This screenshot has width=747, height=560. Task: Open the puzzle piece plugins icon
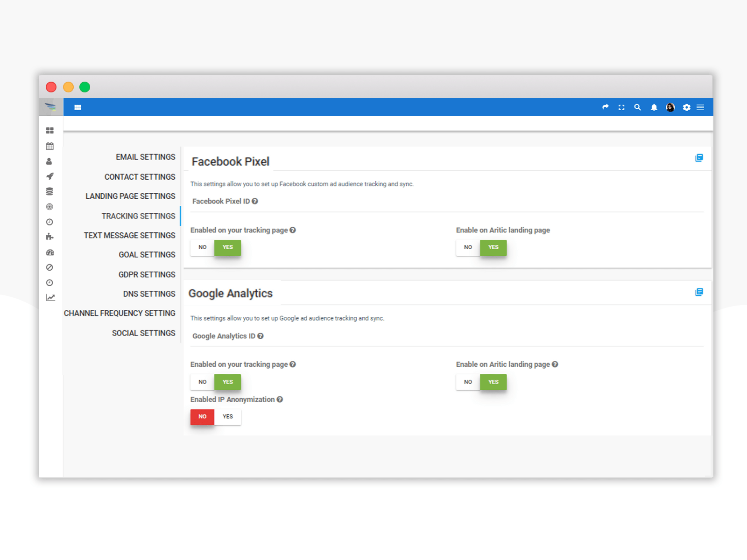click(x=49, y=237)
